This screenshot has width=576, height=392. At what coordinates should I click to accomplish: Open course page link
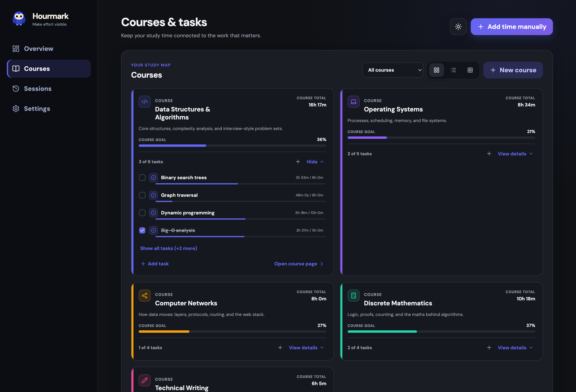tap(299, 264)
